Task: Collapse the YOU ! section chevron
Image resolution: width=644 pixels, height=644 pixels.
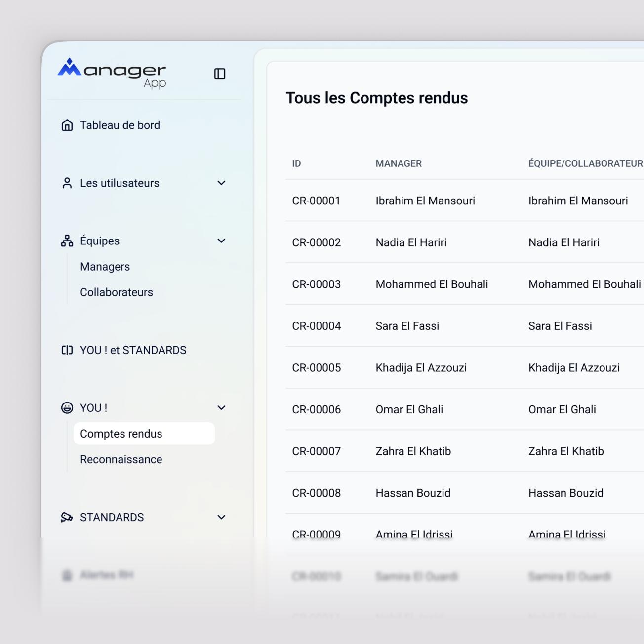Action: (221, 408)
